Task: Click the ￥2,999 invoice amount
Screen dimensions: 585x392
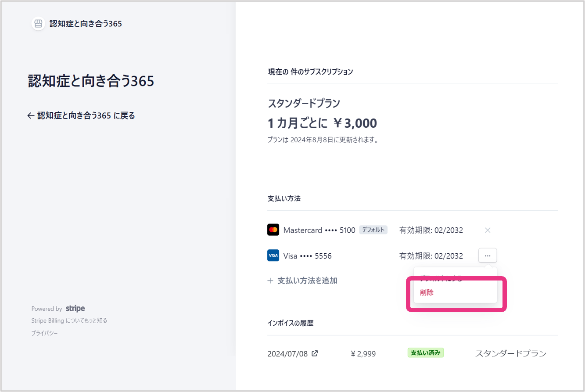Action: pyautogui.click(x=363, y=354)
